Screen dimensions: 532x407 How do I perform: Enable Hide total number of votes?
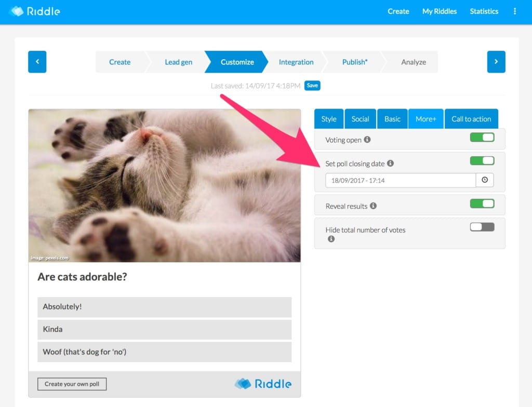(482, 227)
